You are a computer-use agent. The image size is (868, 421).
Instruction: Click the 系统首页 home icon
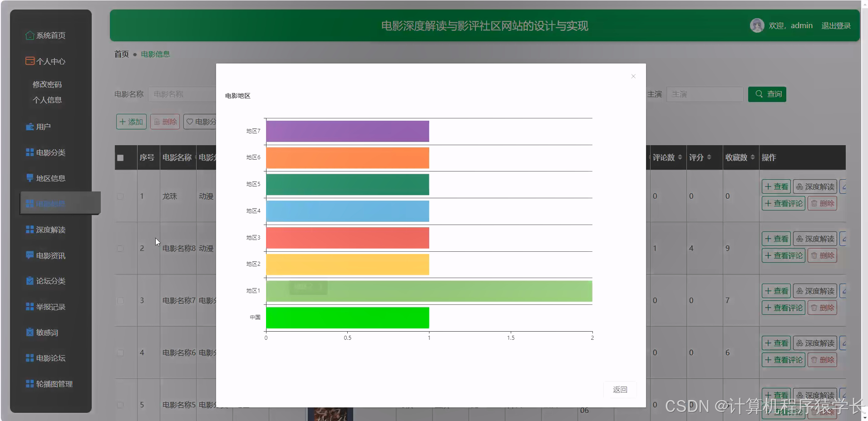click(x=30, y=35)
